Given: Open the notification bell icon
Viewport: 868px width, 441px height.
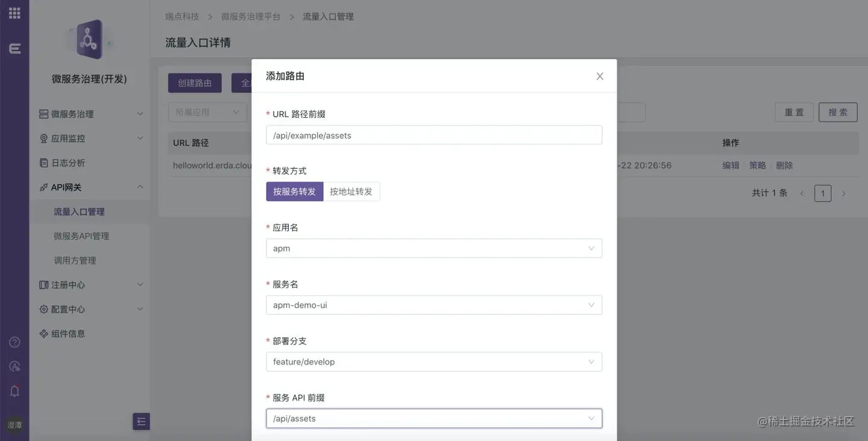Looking at the screenshot, I should tap(14, 391).
